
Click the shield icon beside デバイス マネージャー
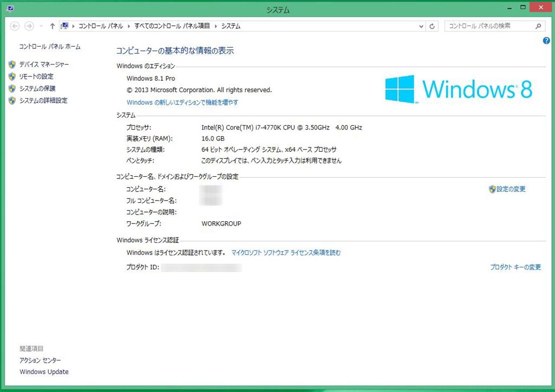[12, 65]
